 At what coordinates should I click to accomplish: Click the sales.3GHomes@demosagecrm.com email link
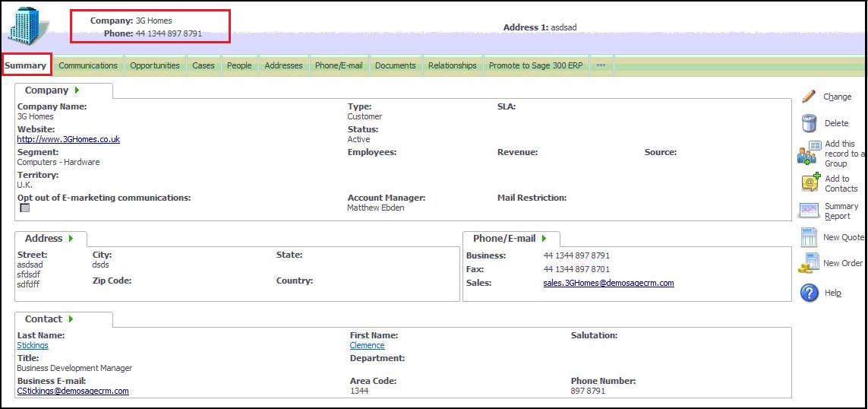click(x=609, y=283)
